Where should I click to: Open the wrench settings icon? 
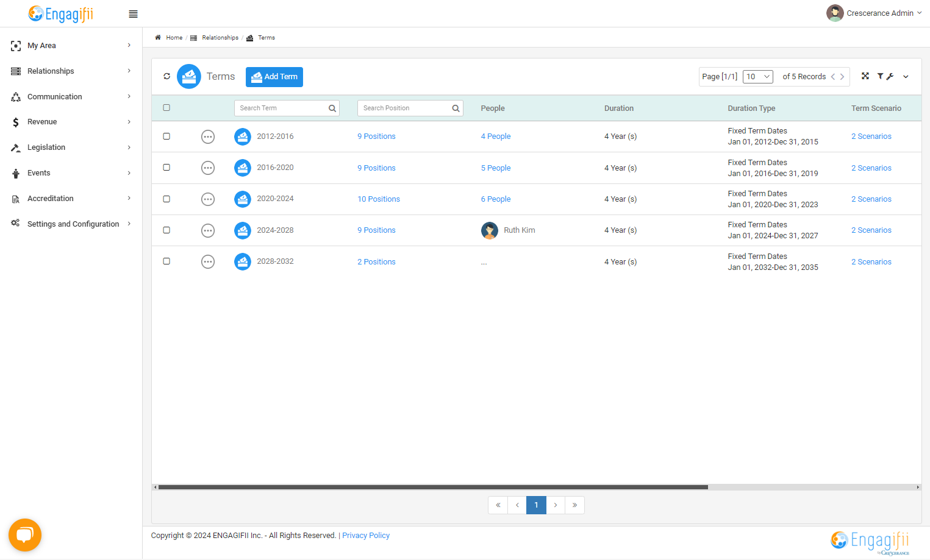pos(890,76)
